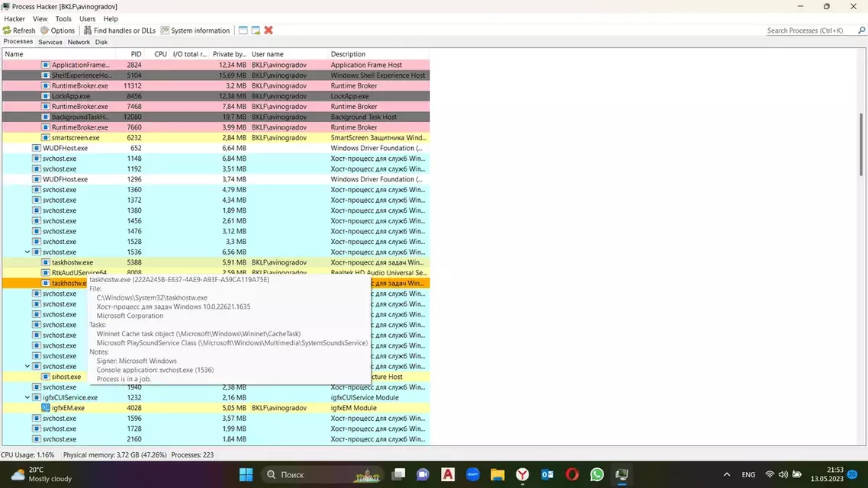Click the process list vertical scrollbar

(x=861, y=144)
